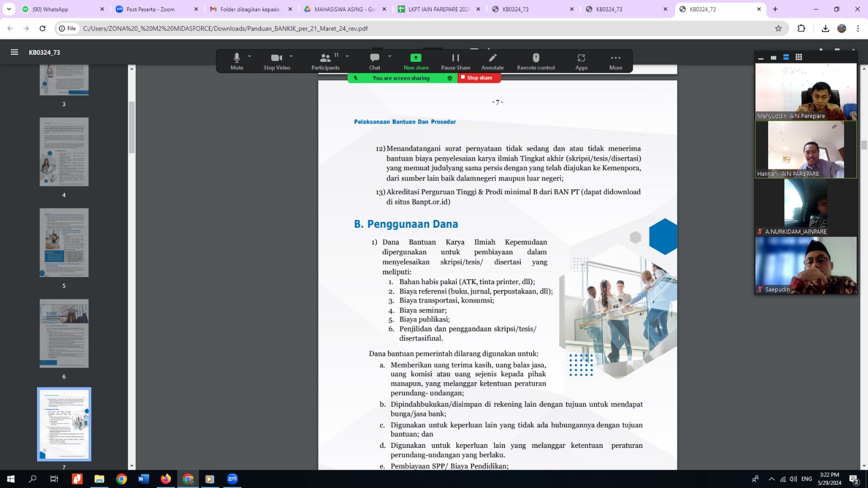Select Saepudin video tile

click(806, 265)
